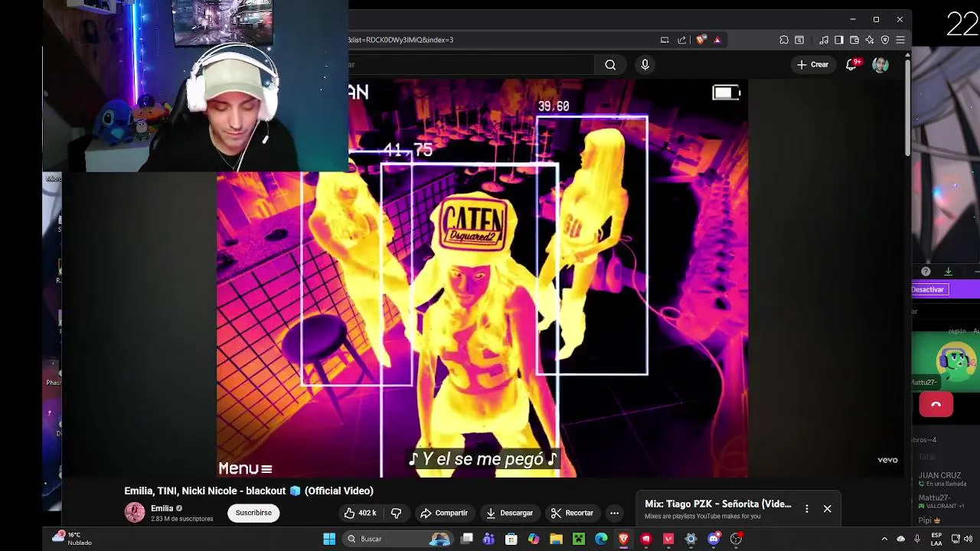Image resolution: width=980 pixels, height=551 pixels.
Task: Open the Leo AI sparkle icon
Action: 870,40
